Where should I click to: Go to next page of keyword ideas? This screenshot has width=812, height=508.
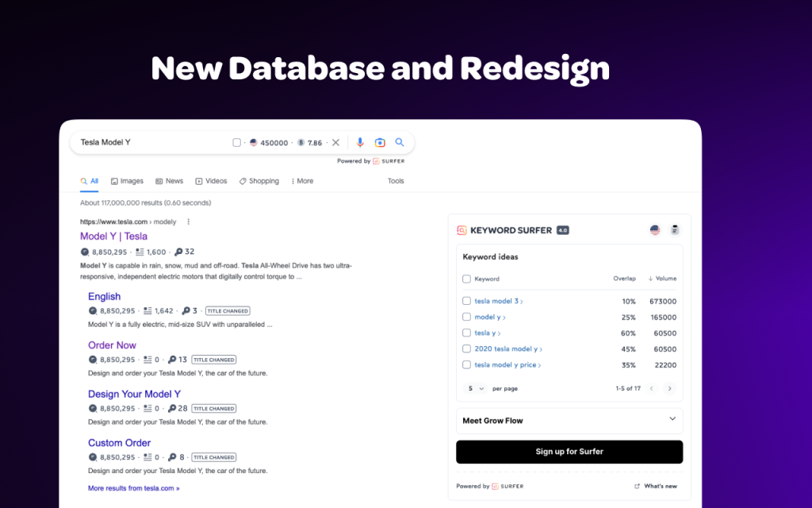pyautogui.click(x=669, y=389)
